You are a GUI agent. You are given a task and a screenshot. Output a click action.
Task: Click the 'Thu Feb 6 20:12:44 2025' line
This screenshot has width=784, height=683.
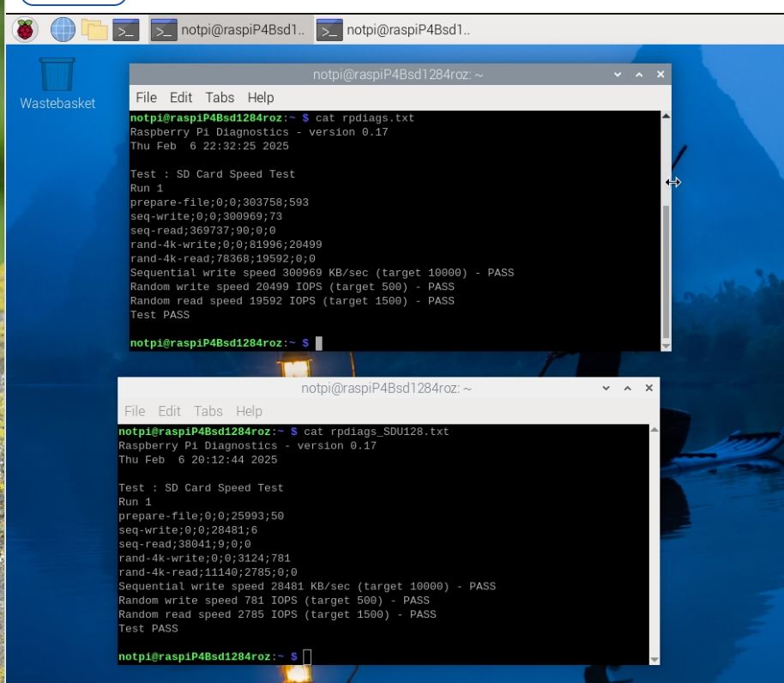click(198, 460)
